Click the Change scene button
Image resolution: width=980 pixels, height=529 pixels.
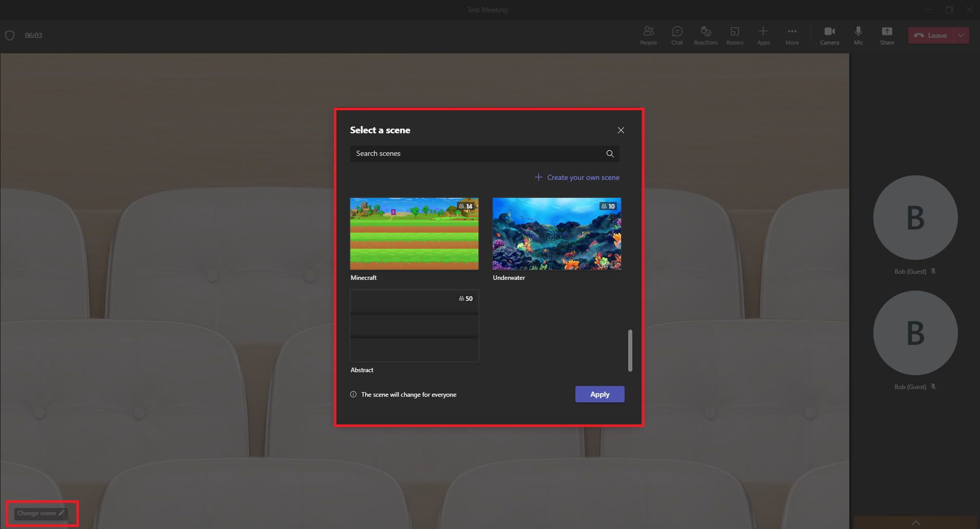[x=41, y=513]
